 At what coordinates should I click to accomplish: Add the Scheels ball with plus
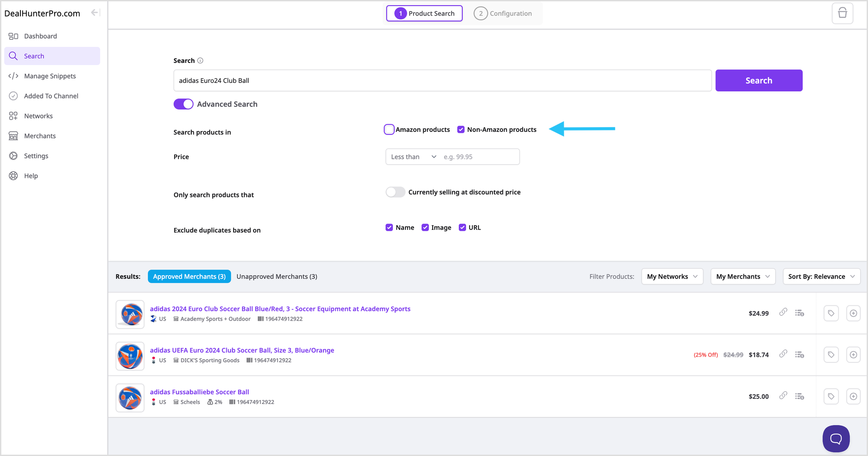[853, 397]
